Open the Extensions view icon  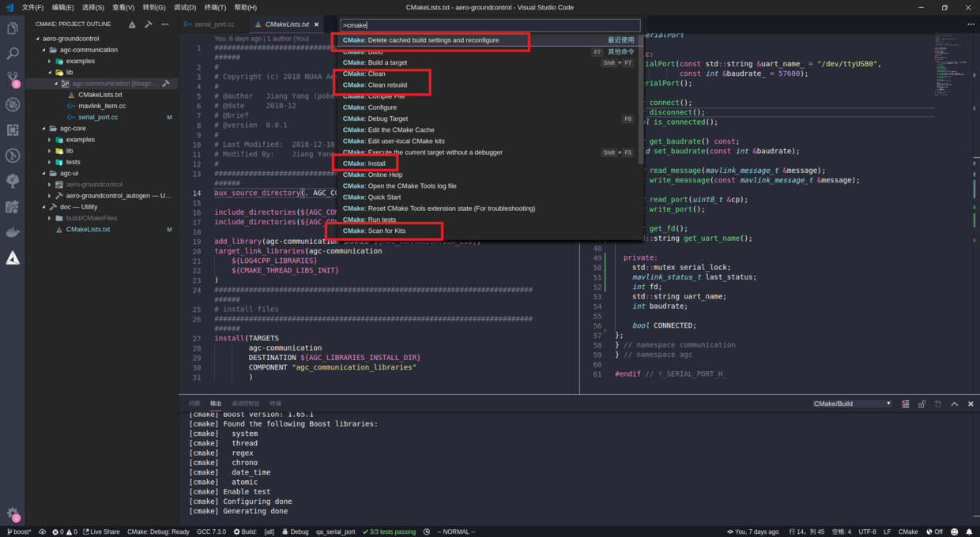point(13,130)
